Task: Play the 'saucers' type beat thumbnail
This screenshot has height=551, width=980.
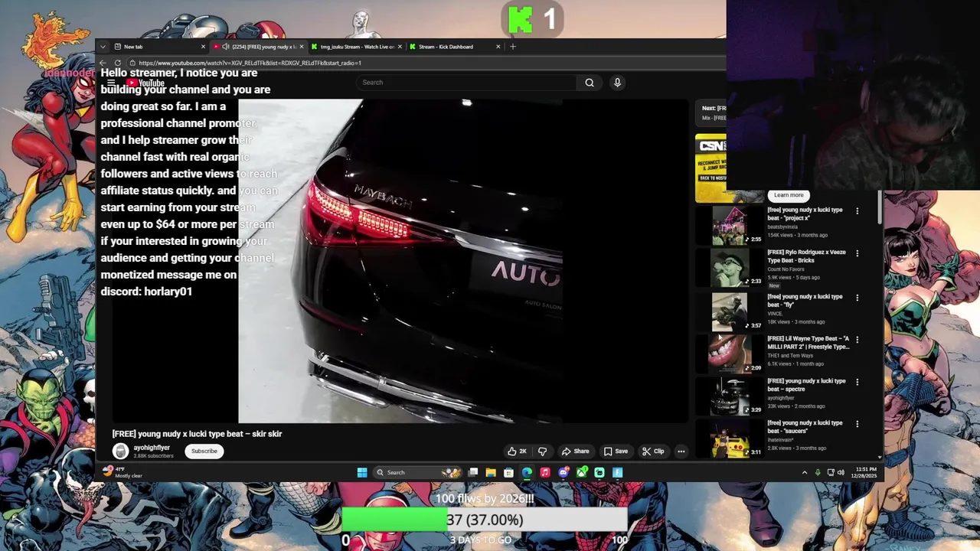Action: 730,438
